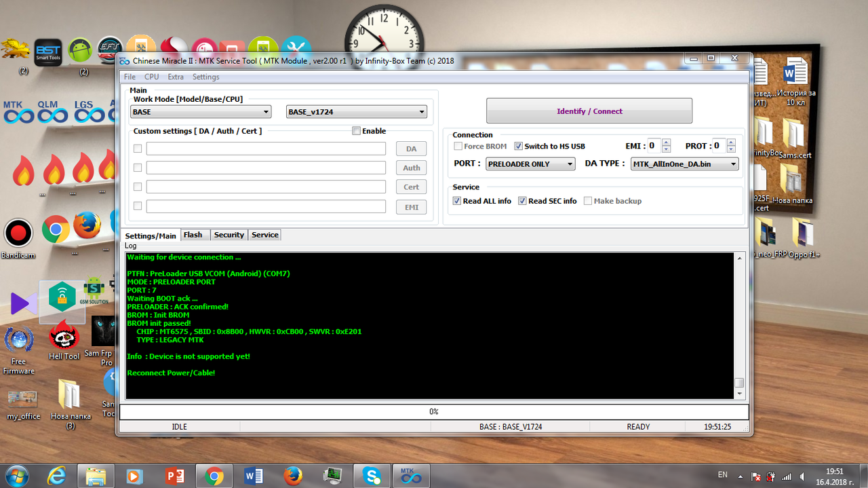The width and height of the screenshot is (868, 488).
Task: Open the Windows Start menu
Action: click(x=18, y=474)
